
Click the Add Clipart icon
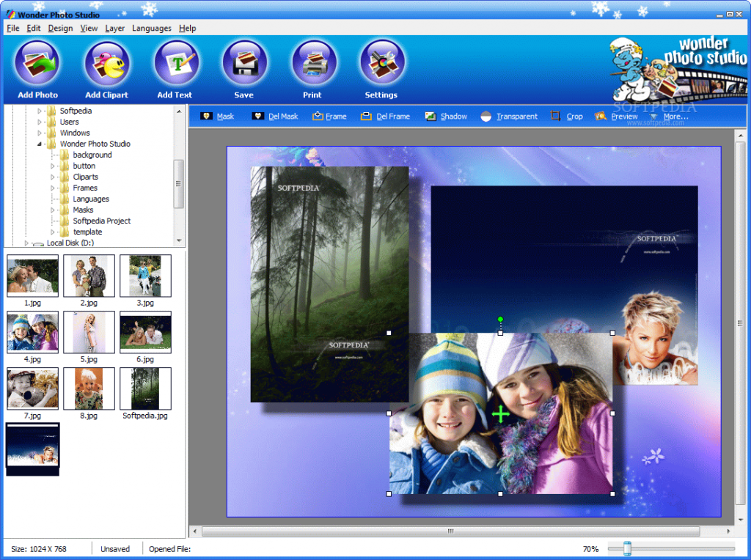coord(107,63)
